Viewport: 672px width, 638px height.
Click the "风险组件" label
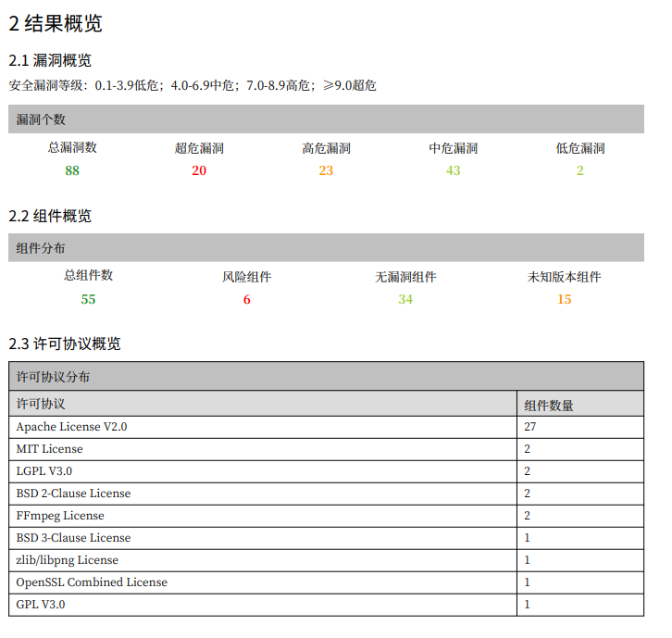tap(247, 277)
